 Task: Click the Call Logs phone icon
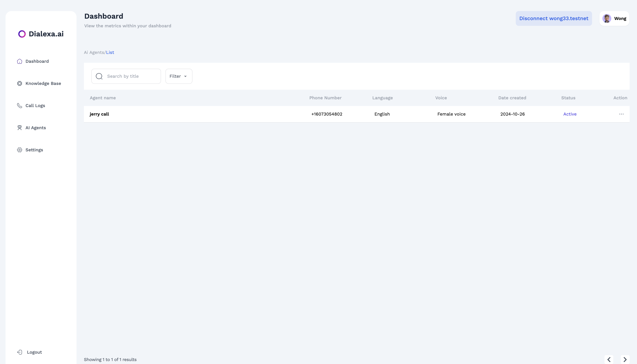coord(20,106)
